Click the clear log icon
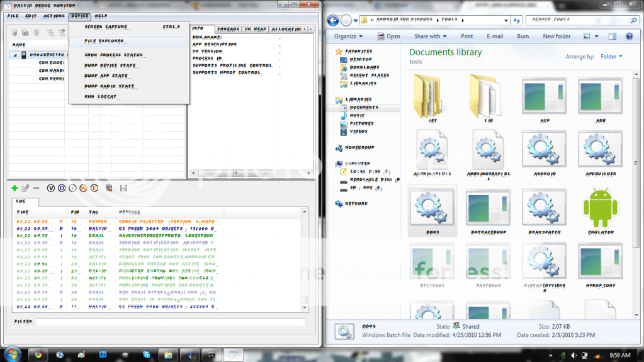 click(109, 188)
